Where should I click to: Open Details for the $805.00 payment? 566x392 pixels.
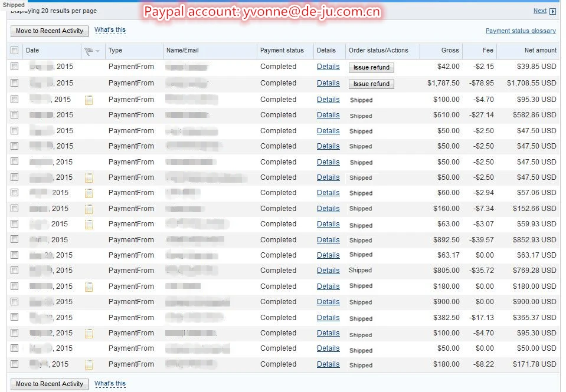point(328,271)
